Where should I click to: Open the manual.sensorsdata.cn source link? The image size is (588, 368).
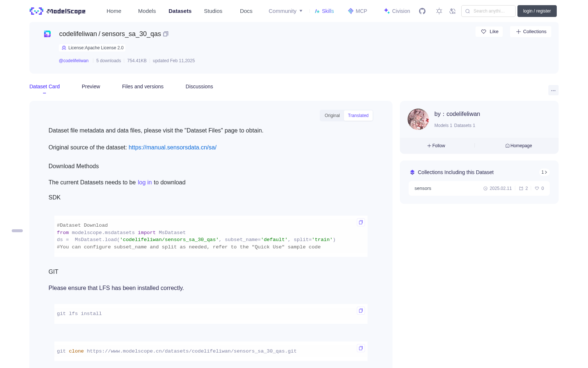pyautogui.click(x=172, y=148)
